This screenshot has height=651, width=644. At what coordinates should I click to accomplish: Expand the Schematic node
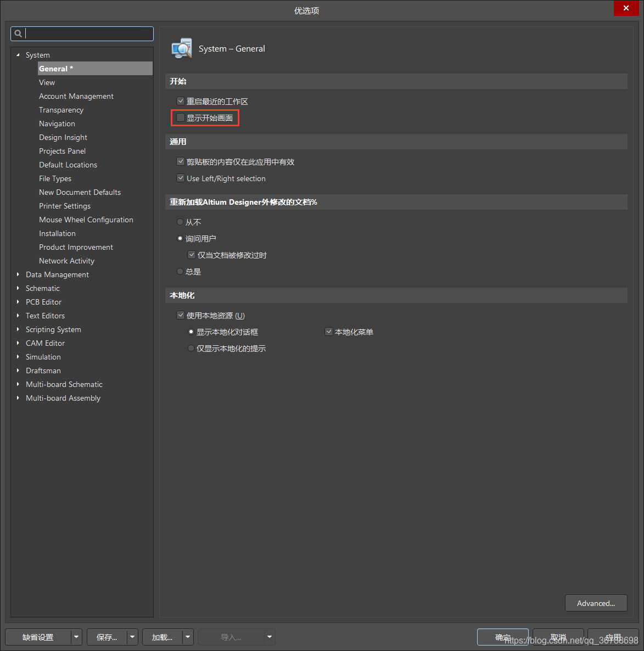[x=18, y=288]
